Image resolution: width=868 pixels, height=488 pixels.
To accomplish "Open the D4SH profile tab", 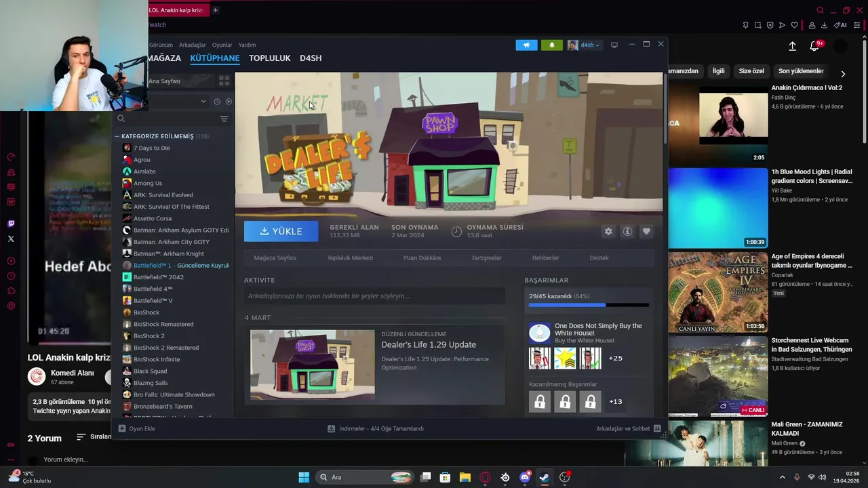I will (311, 58).
